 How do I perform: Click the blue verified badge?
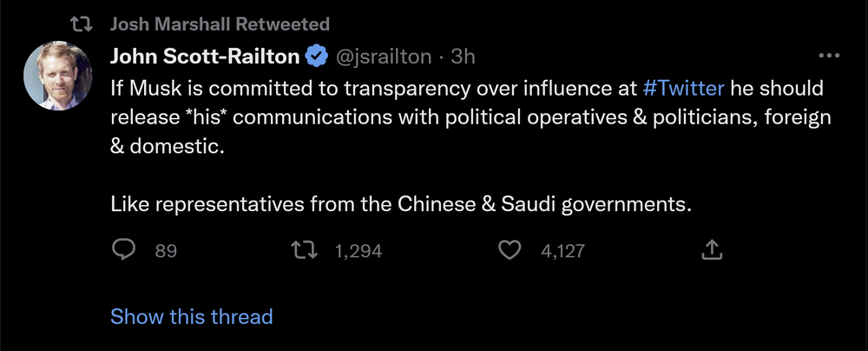317,57
